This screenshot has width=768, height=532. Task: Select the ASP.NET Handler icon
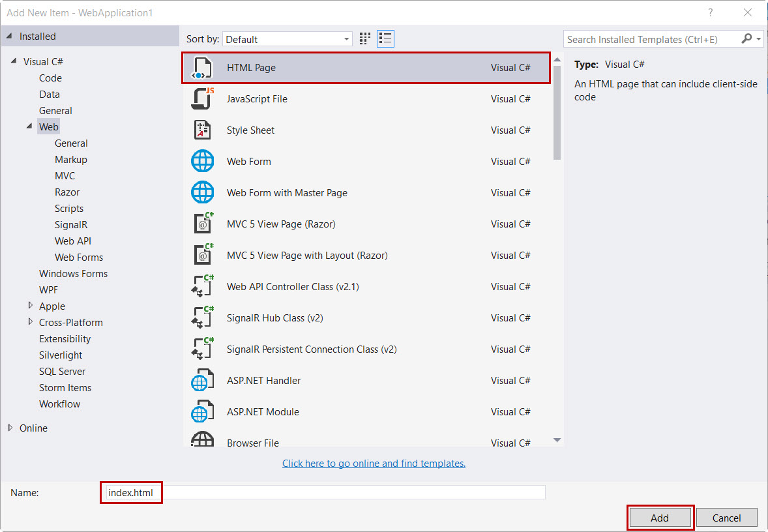(202, 381)
